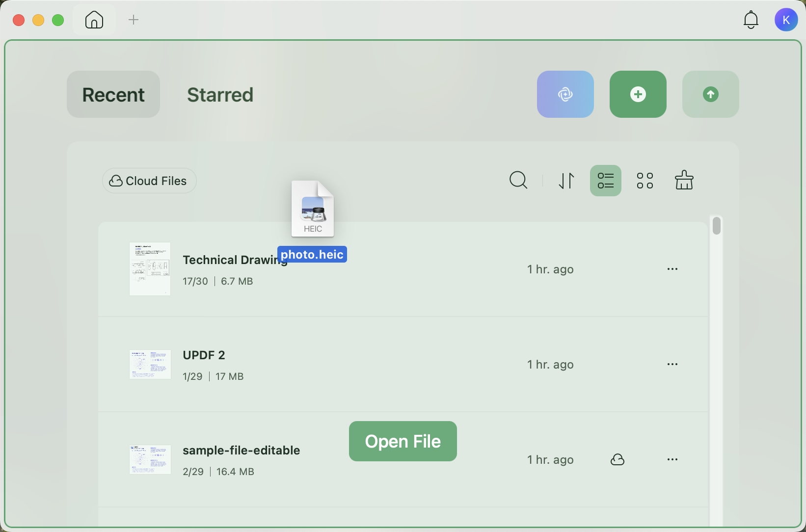Click '1 hr. ago' on Technical Drawing row
Viewport: 806px width, 532px height.
[550, 269]
